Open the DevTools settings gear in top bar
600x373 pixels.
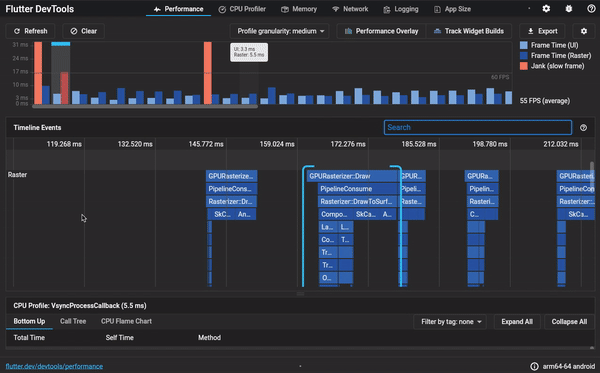[x=546, y=8]
